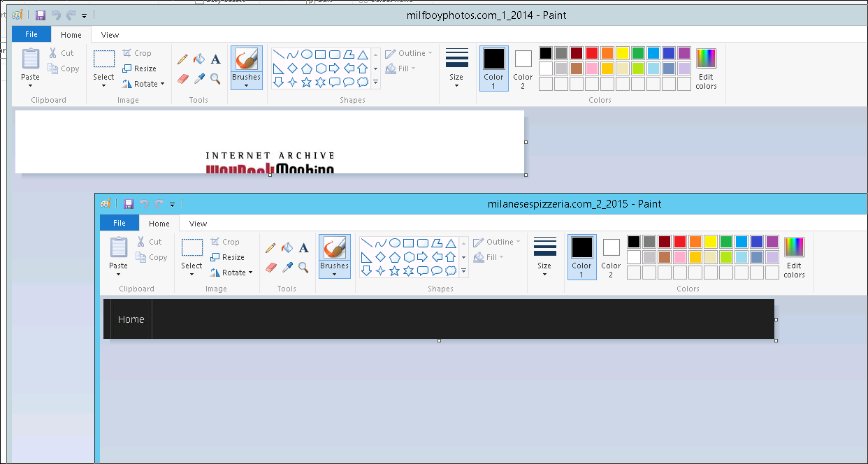Image resolution: width=868 pixels, height=464 pixels.
Task: Pick the yellow swatch in milfboyphotos palette
Action: 623,53
